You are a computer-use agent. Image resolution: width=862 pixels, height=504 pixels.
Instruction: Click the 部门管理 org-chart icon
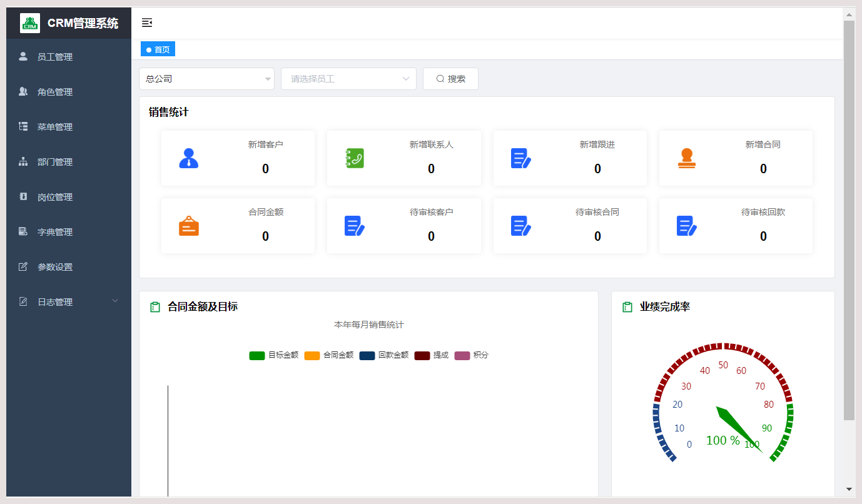(x=23, y=162)
